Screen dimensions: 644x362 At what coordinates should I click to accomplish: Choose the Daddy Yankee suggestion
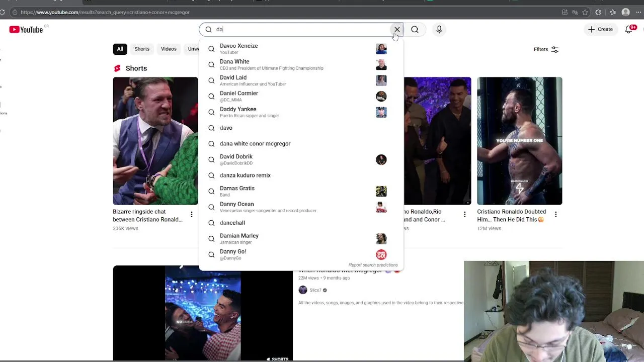click(x=301, y=112)
